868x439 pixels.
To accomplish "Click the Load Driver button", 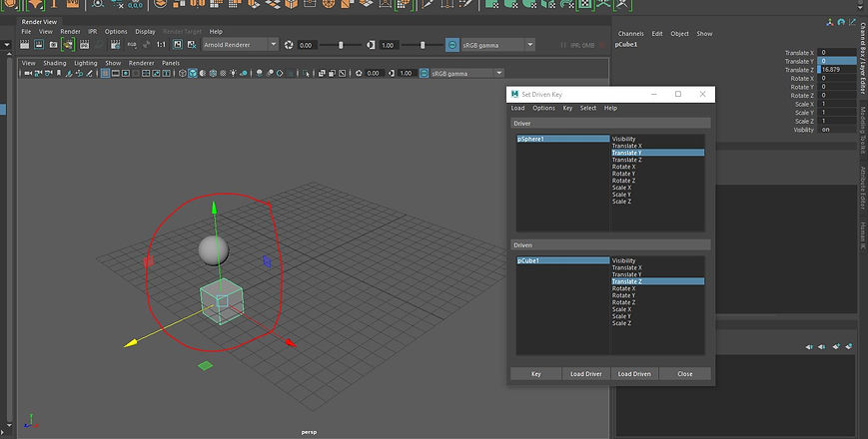I will tap(585, 374).
